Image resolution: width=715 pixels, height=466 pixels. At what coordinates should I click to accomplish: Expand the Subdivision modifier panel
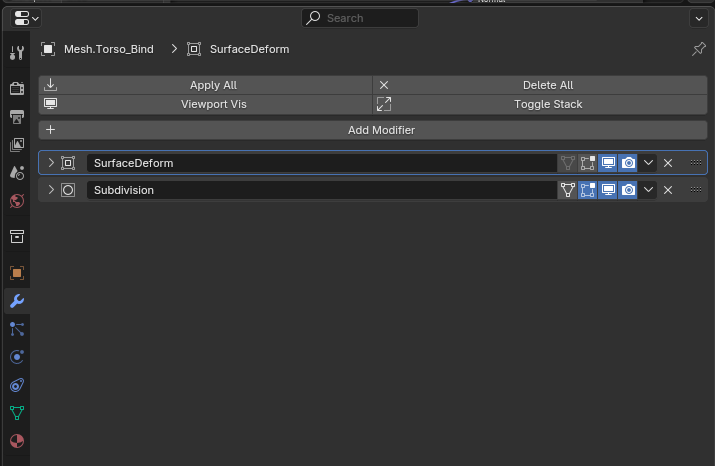[x=51, y=190]
